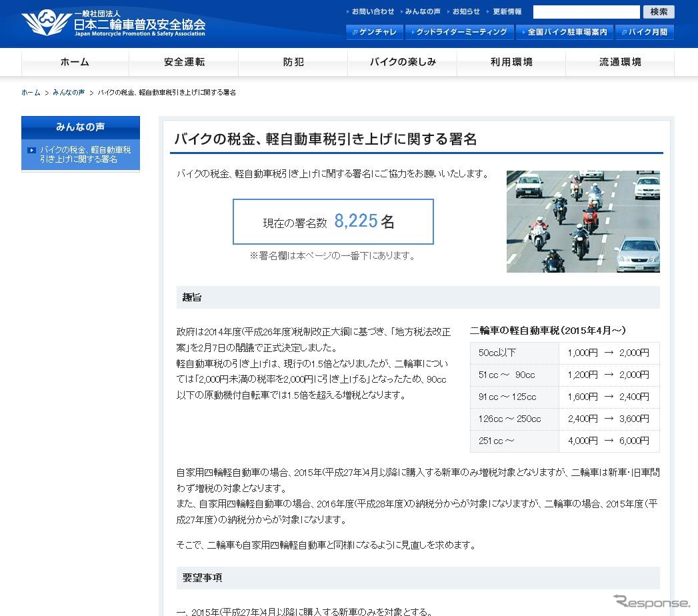Open the お知らせ link

[x=466, y=11]
